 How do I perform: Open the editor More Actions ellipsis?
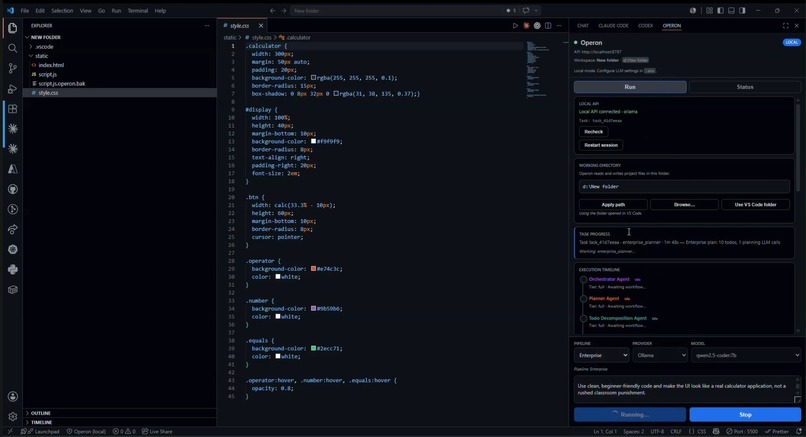(x=559, y=25)
